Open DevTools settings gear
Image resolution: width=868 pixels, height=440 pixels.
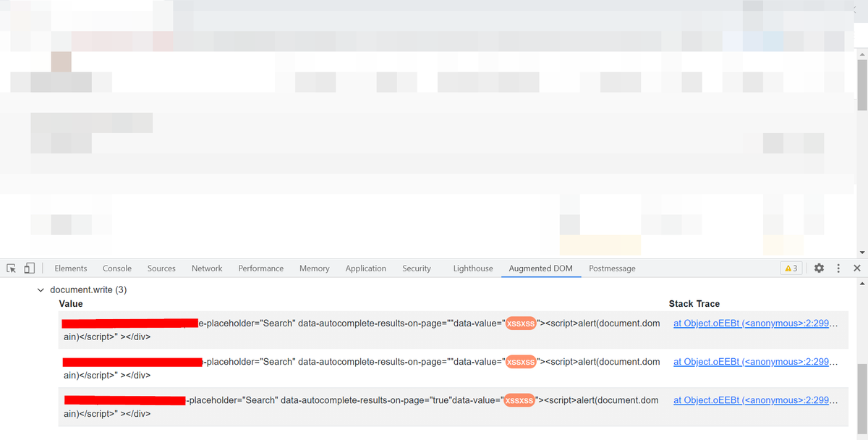819,268
